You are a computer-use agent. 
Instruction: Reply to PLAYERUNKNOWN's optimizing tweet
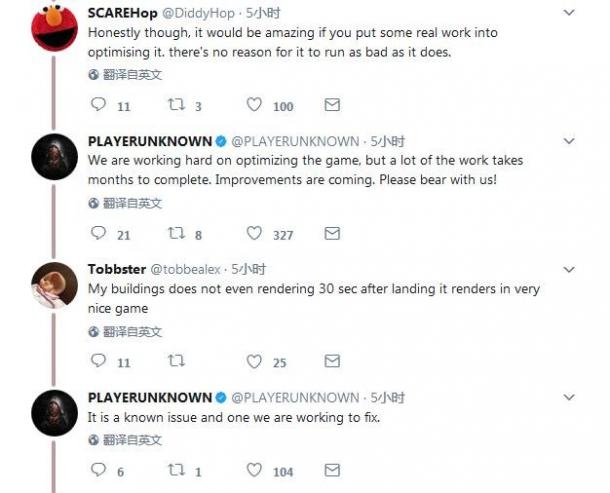tap(98, 233)
